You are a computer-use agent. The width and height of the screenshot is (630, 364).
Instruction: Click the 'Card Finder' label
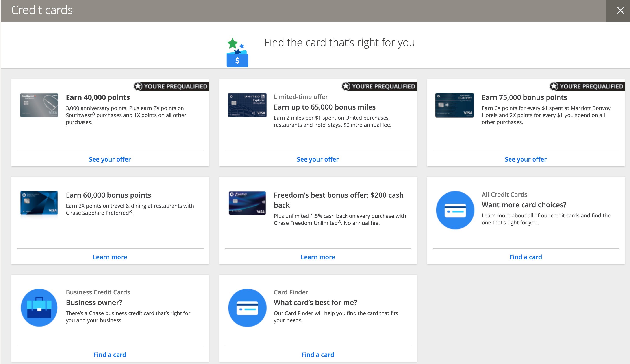[291, 292]
